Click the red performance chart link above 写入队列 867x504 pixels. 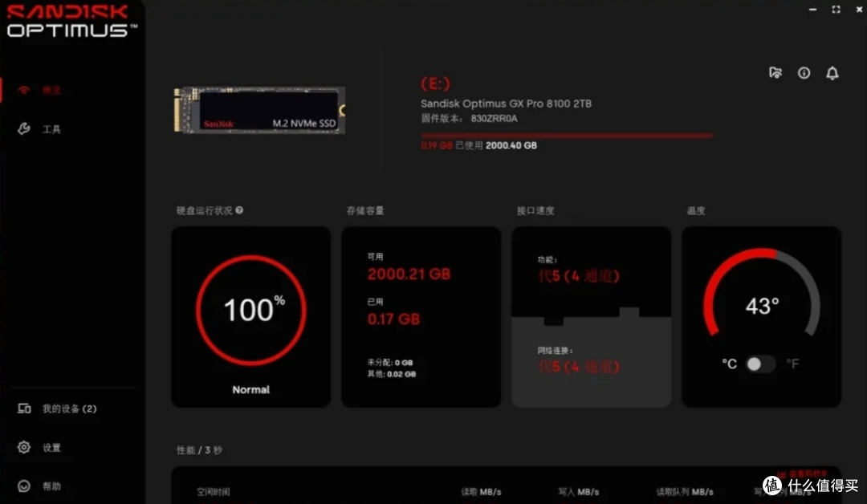tap(802, 474)
